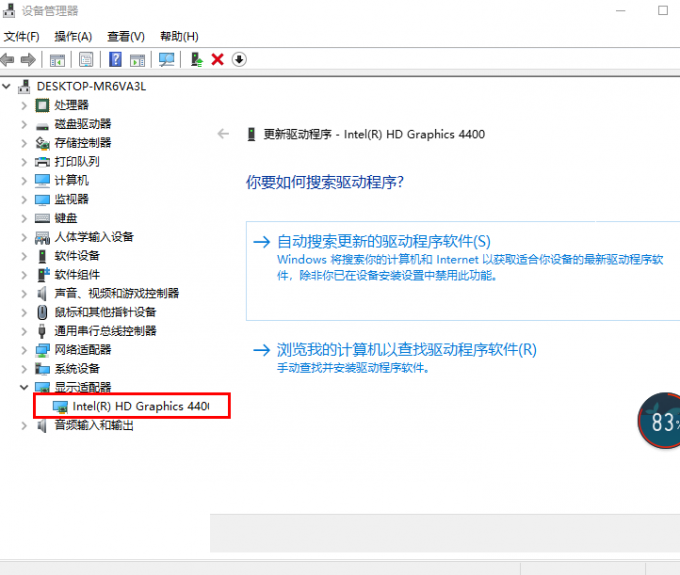Open the 操作(A) menu

click(x=73, y=37)
